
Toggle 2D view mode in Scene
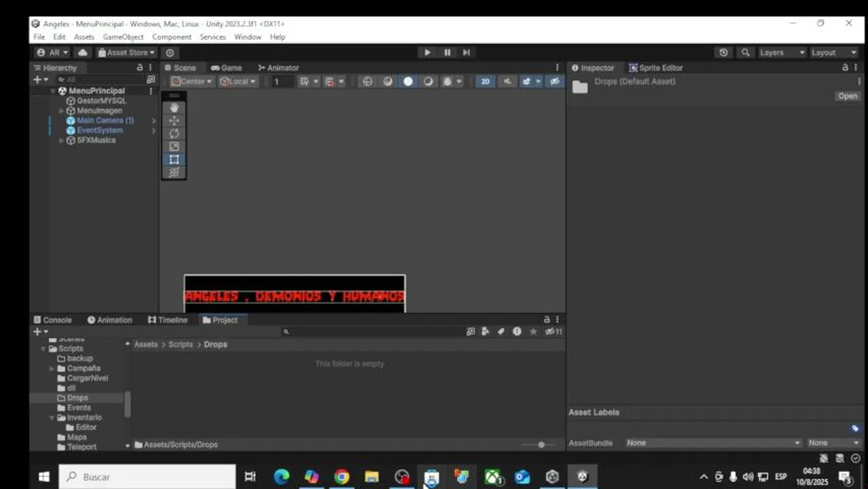pyautogui.click(x=485, y=81)
